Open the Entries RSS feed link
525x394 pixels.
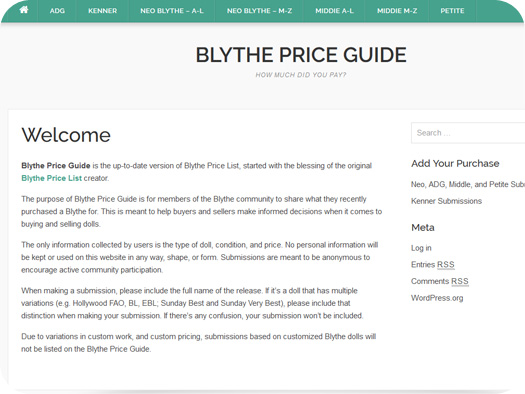click(433, 264)
